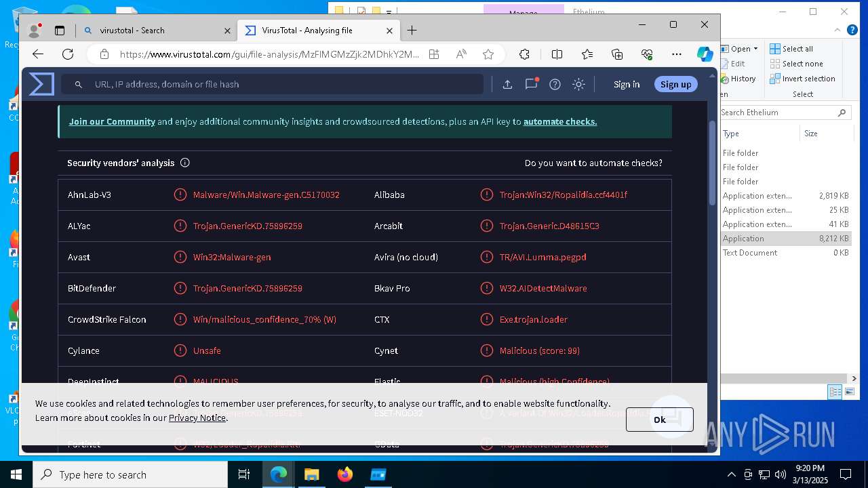Viewport: 868px width, 488px height.
Task: Open the tab actions menu icon
Action: point(60,30)
